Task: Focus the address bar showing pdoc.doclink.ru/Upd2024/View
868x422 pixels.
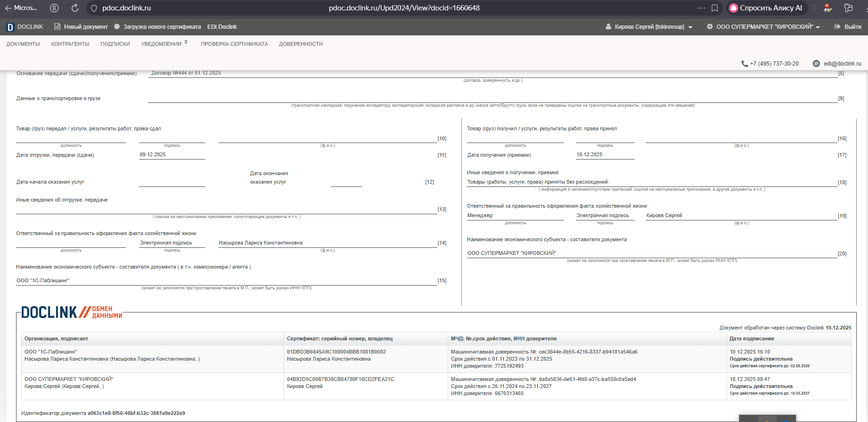Action: click(x=404, y=8)
